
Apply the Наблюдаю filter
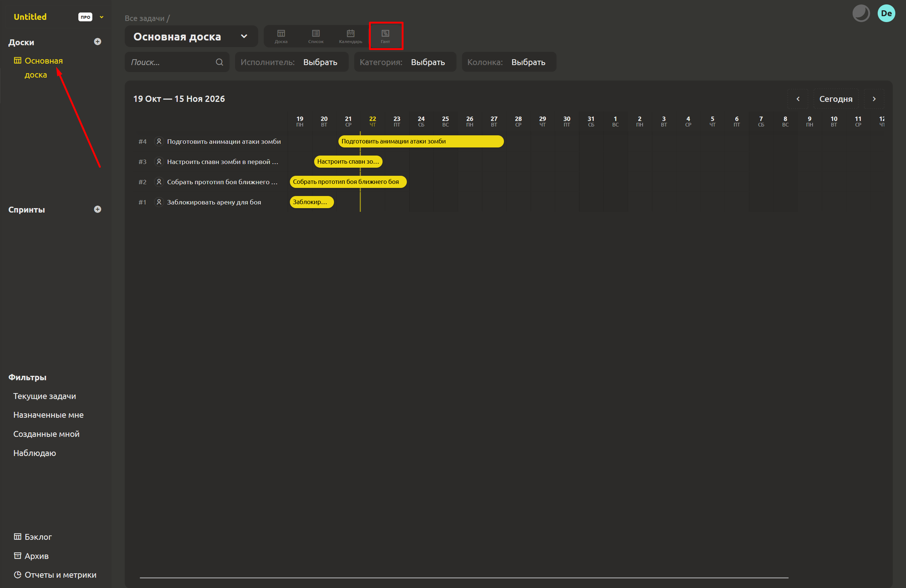(35, 453)
